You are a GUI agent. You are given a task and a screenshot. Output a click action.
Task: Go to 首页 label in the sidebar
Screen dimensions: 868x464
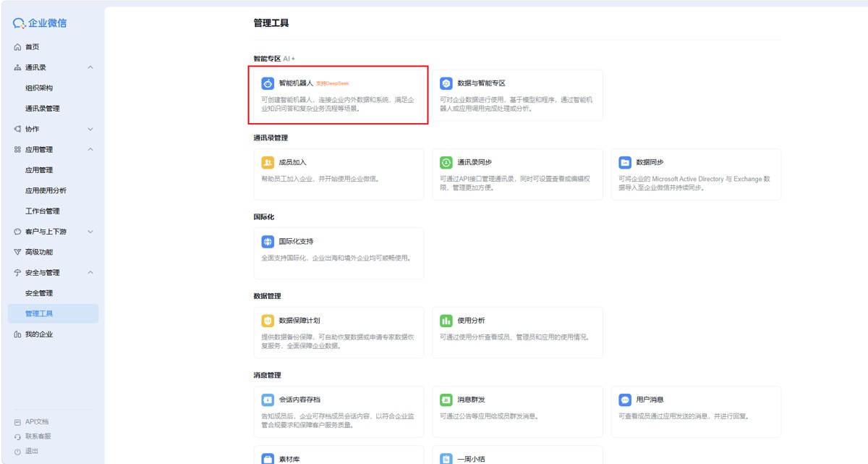(32, 47)
